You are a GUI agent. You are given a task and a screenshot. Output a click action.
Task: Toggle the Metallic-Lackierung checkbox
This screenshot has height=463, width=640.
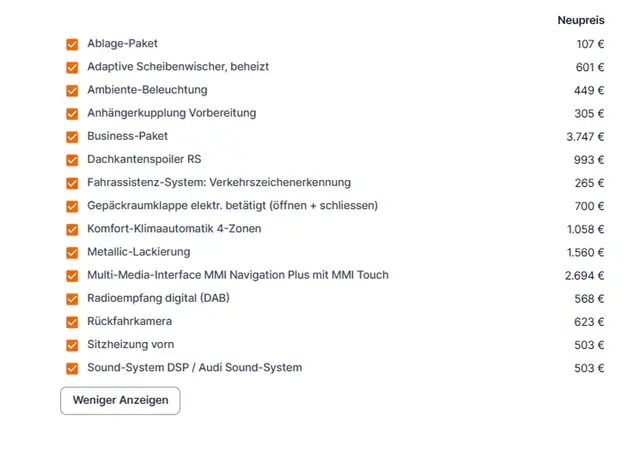[72, 252]
